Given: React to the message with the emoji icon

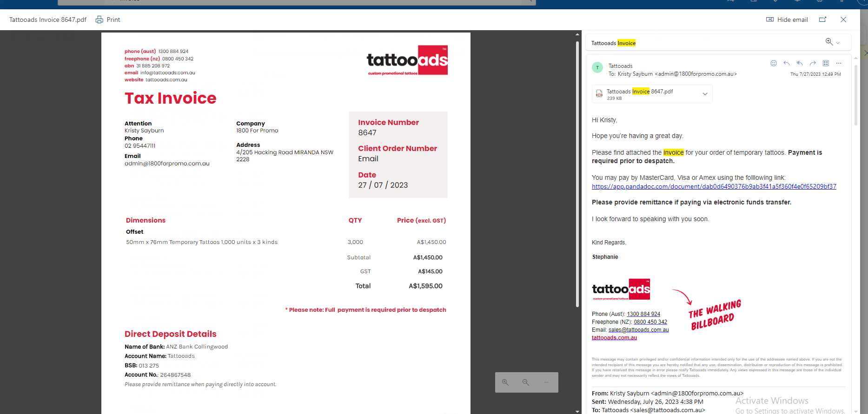Looking at the screenshot, I should pyautogui.click(x=774, y=63).
